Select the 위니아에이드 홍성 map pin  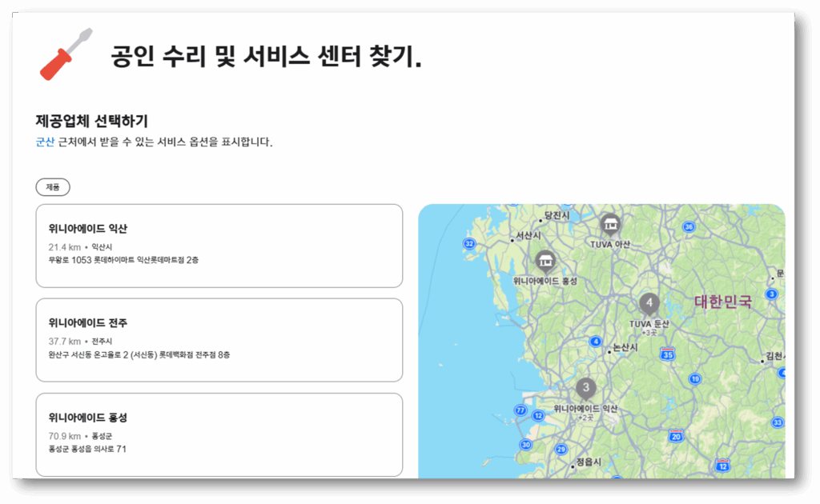tap(546, 260)
